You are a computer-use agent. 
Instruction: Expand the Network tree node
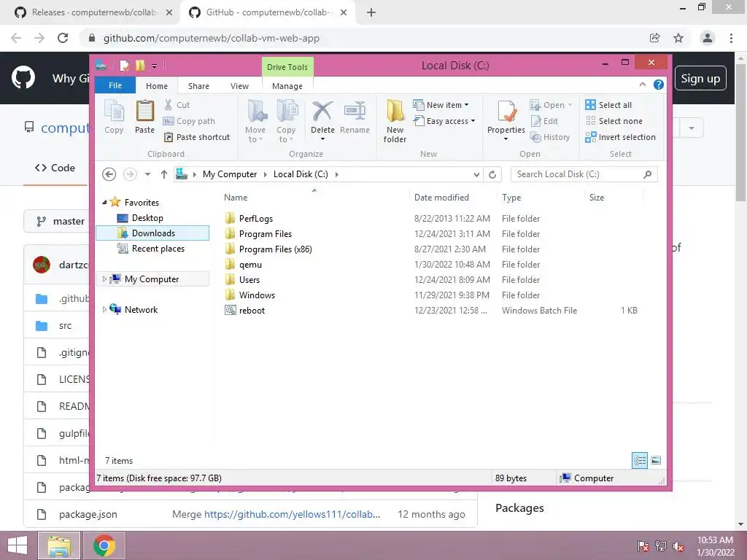pos(104,309)
